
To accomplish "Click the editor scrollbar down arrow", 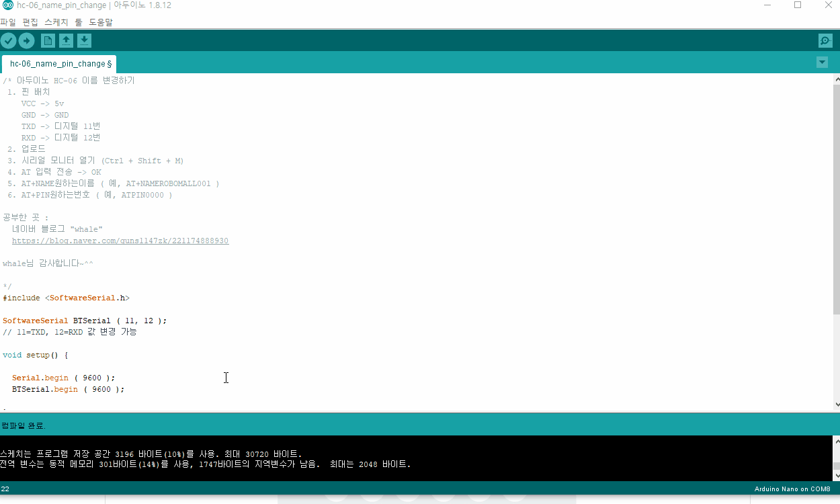I will 836,405.
